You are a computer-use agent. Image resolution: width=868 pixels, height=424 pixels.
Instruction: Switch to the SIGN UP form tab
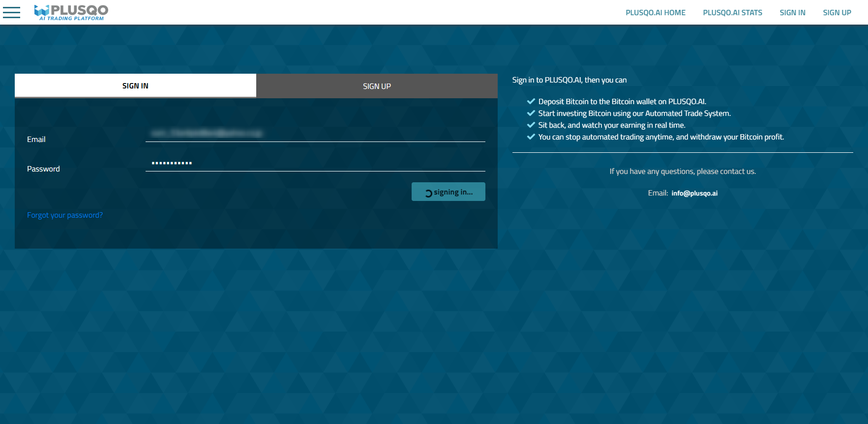point(377,86)
